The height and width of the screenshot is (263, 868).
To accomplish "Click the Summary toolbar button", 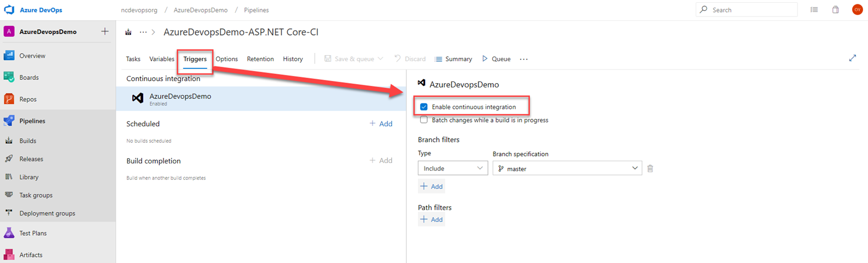I will coord(453,59).
